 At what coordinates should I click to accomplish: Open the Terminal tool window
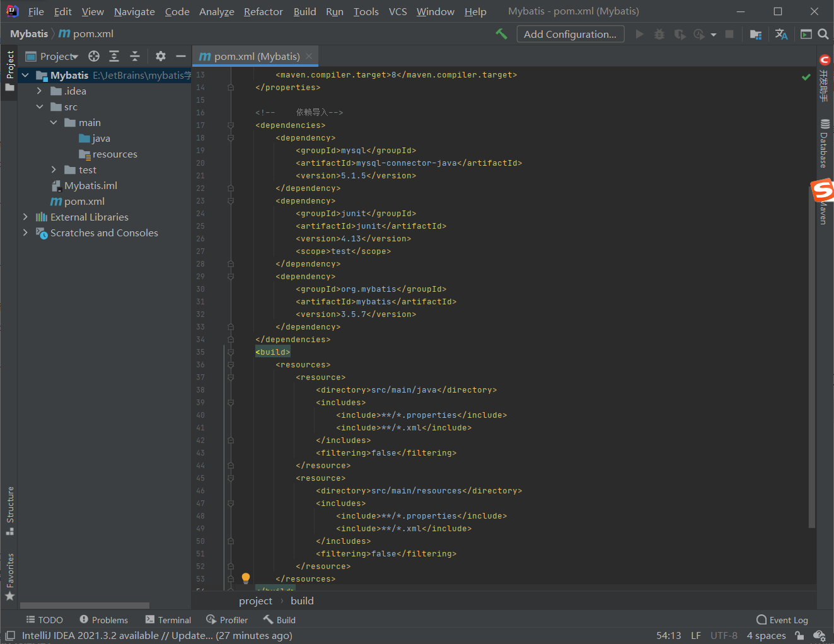coord(168,620)
